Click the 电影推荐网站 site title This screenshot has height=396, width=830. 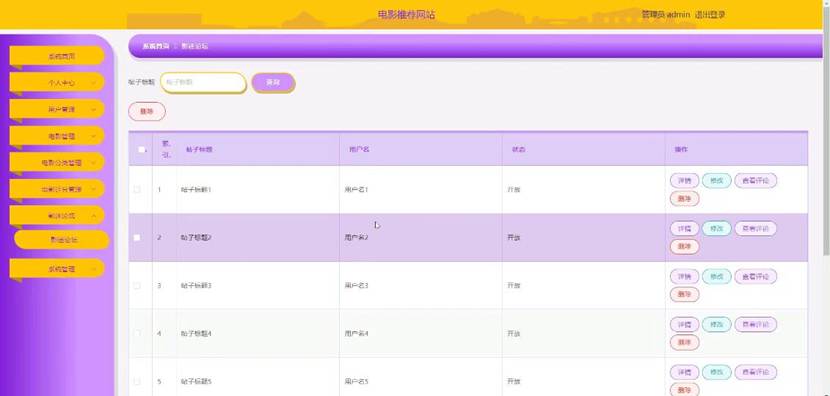click(407, 15)
